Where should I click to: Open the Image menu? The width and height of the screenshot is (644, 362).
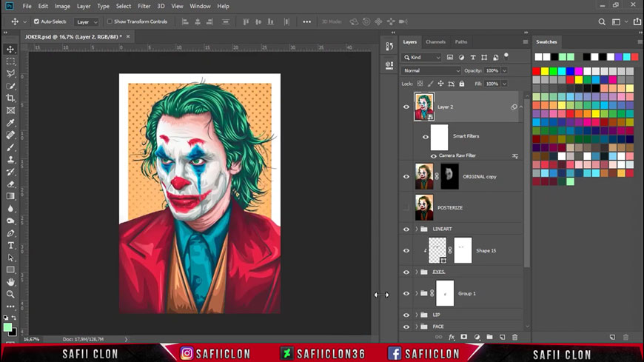pyautogui.click(x=62, y=6)
